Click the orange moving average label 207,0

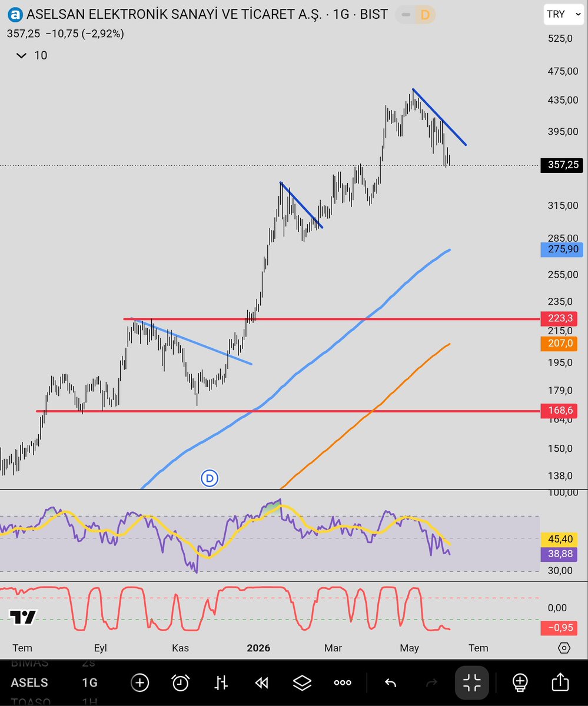pos(560,343)
